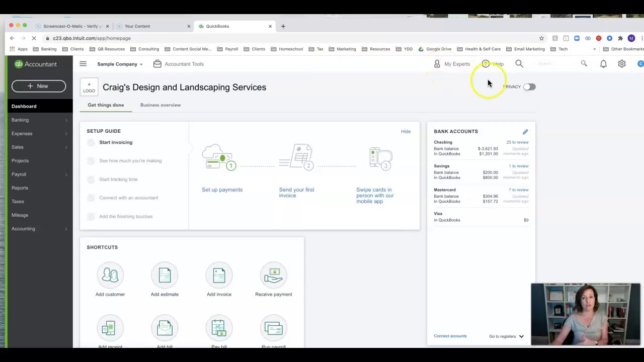This screenshot has width=644, height=362.
Task: Click the Add invoice shortcut icon
Action: pyautogui.click(x=219, y=275)
